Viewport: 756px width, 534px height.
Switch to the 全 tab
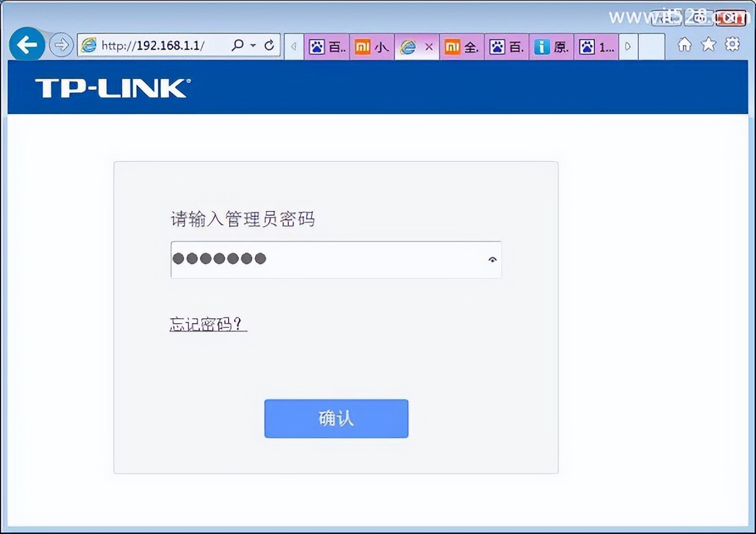pyautogui.click(x=461, y=46)
